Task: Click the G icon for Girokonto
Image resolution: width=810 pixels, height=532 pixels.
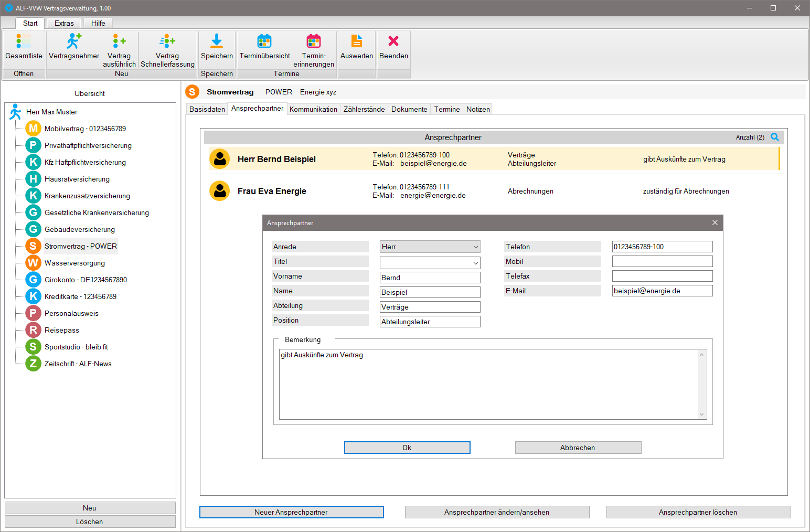Action: 33,280
